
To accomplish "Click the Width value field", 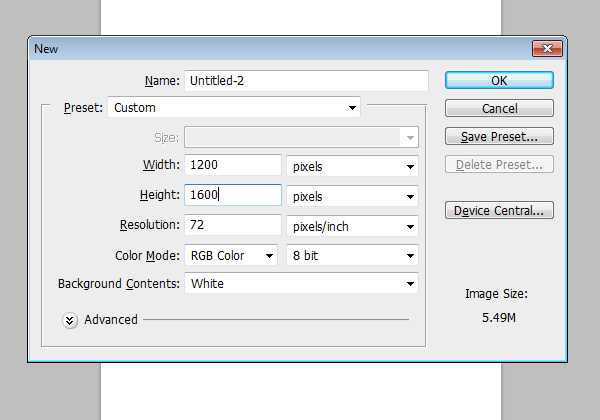I will pyautogui.click(x=232, y=166).
